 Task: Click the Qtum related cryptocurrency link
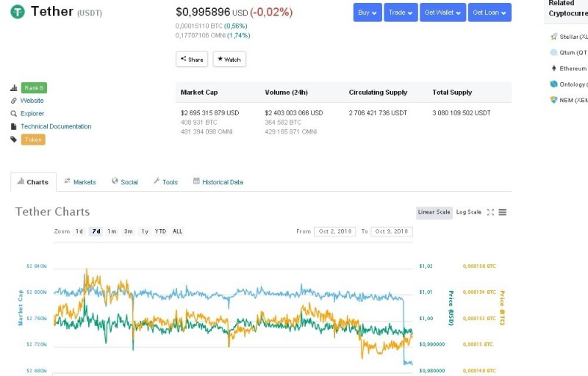(573, 52)
